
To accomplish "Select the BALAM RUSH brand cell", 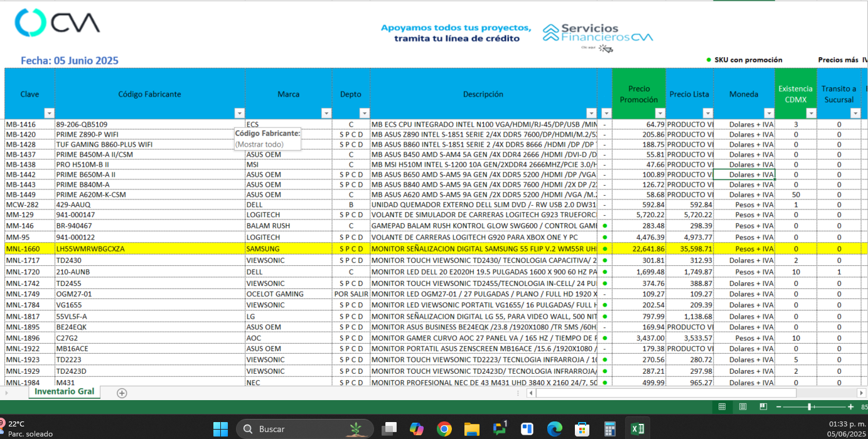I will 289,226.
